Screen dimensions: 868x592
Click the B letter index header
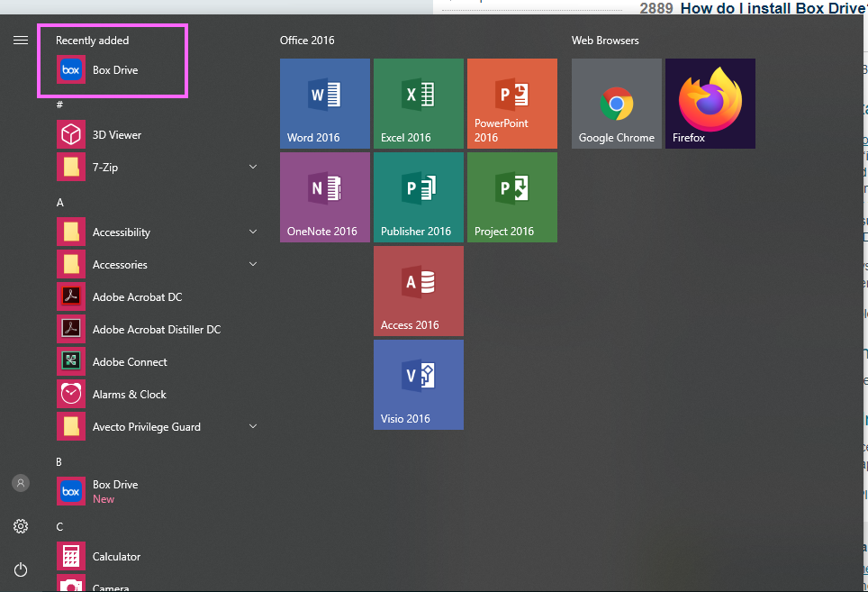(x=59, y=462)
